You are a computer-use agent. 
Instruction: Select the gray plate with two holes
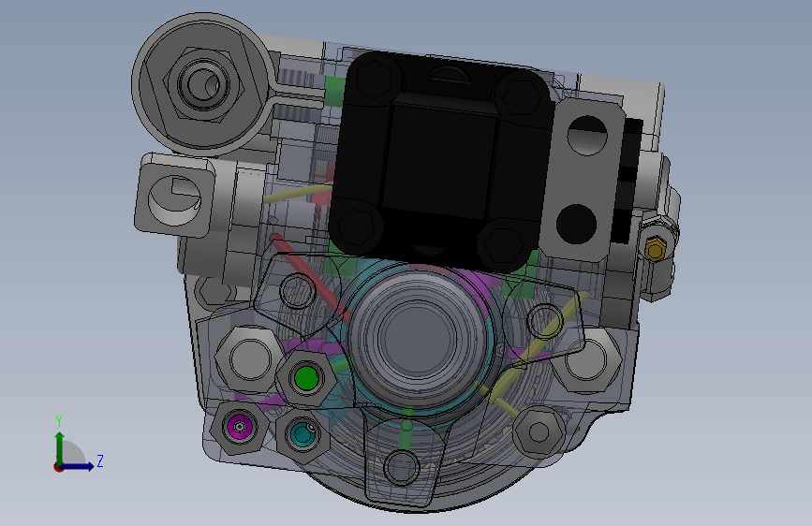584,179
